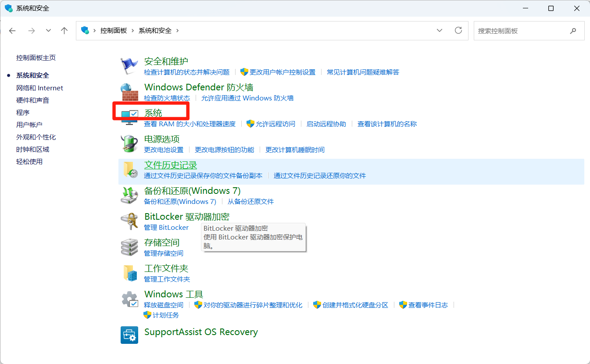Click 常见计算机问题疑难解答 link
The image size is (590, 364).
point(363,72)
